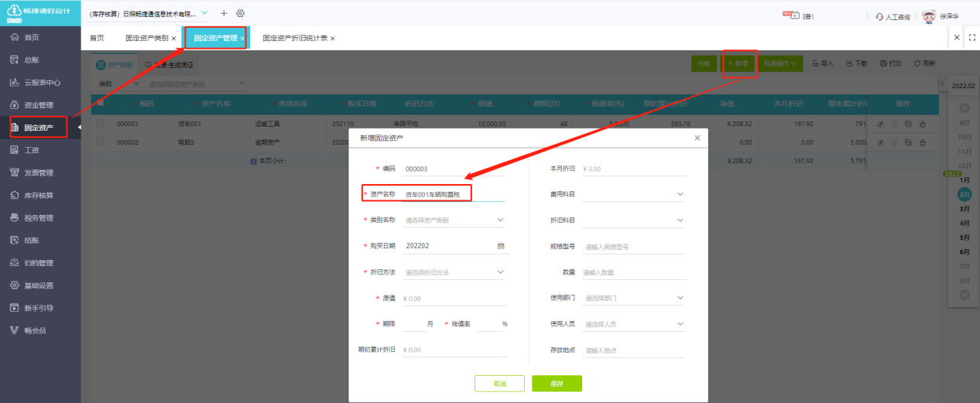The image size is (980, 403).
Task: Close the 新增固定资产 dialog with the X
Action: 697,138
